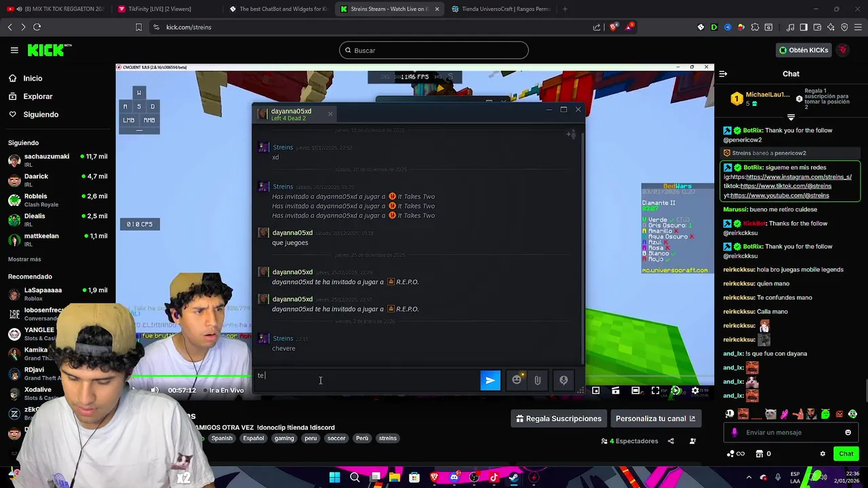Close the dayanna05xd chat tab
The image size is (868, 488).
(x=330, y=114)
